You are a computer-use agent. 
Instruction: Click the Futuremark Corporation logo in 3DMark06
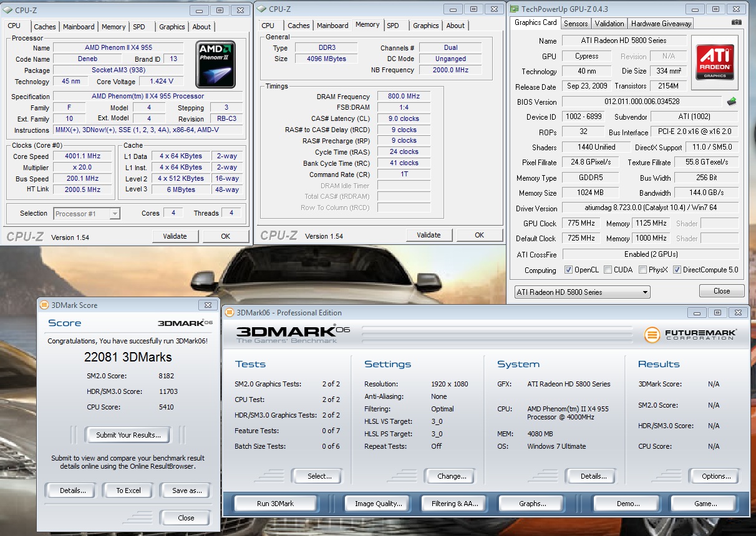coord(691,335)
